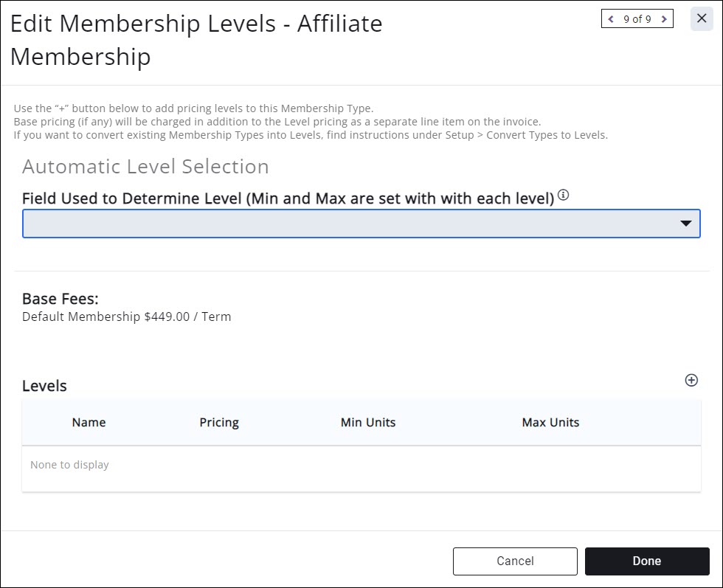723x588 pixels.
Task: Click the Min Units column header
Action: pos(368,422)
